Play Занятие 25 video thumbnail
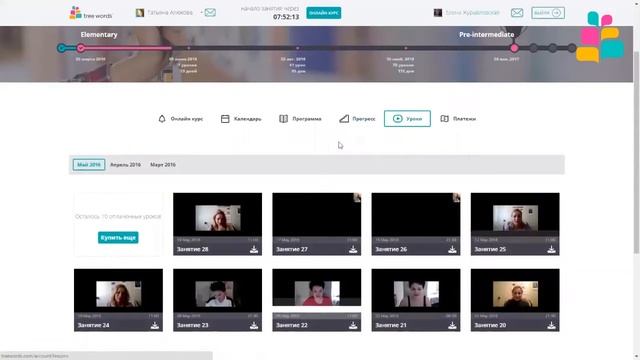The image size is (640, 360). coord(515,218)
